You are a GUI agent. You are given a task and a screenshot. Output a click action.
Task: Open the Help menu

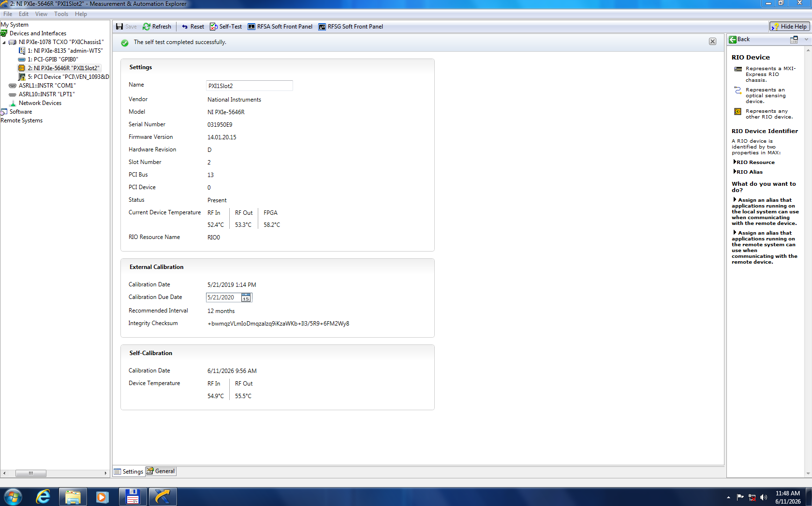[81, 14]
